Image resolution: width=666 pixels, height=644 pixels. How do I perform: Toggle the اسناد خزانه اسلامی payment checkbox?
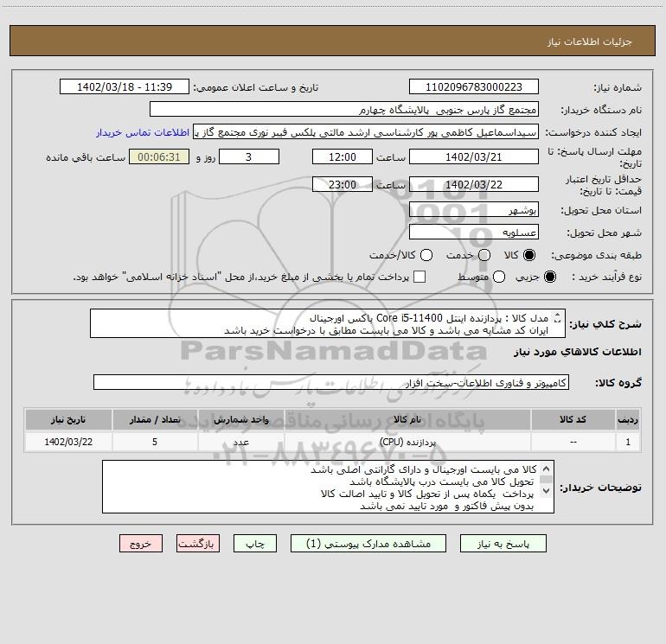pos(419,277)
